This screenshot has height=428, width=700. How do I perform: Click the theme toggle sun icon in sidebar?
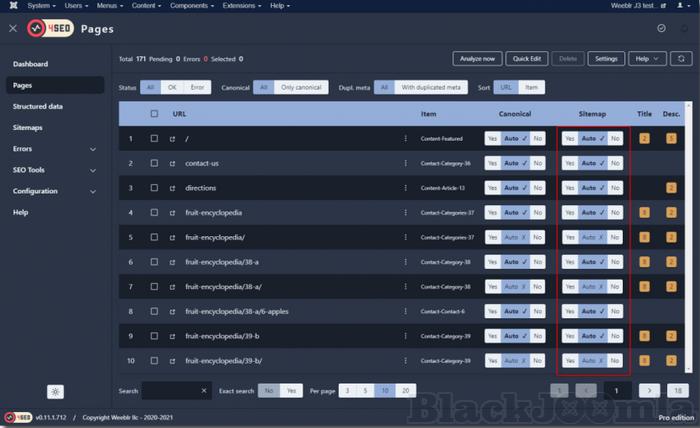[55, 391]
